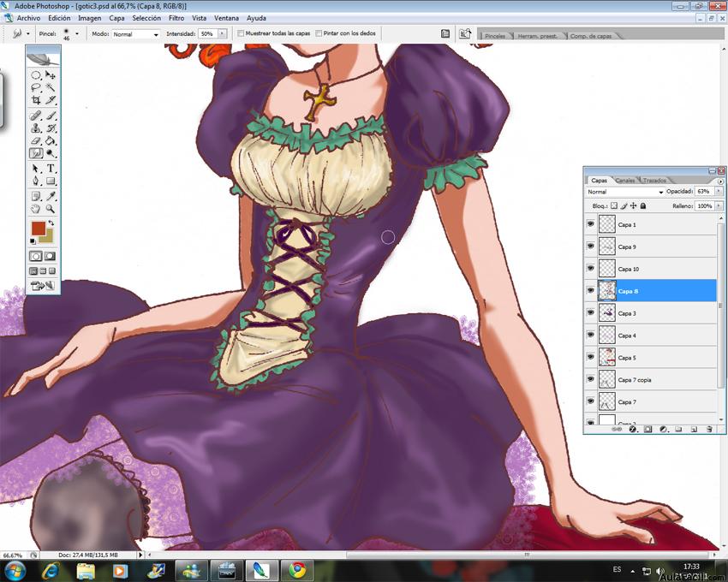Hide the Capa 3 layer
728x582 pixels.
[x=591, y=312]
